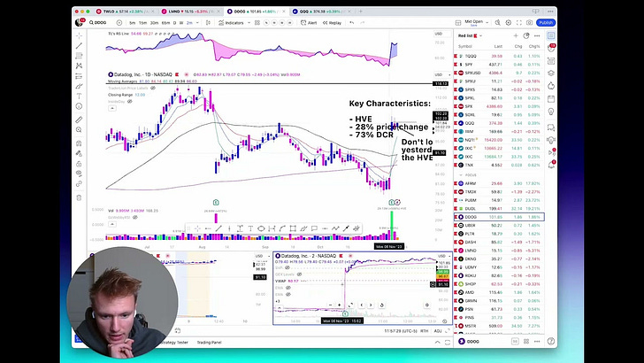Switch to the 2m timeframe
The image size is (644, 363).
click(189, 23)
